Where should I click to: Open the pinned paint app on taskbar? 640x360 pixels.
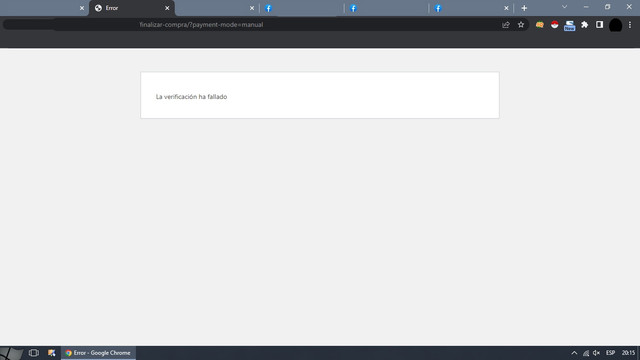[51, 353]
